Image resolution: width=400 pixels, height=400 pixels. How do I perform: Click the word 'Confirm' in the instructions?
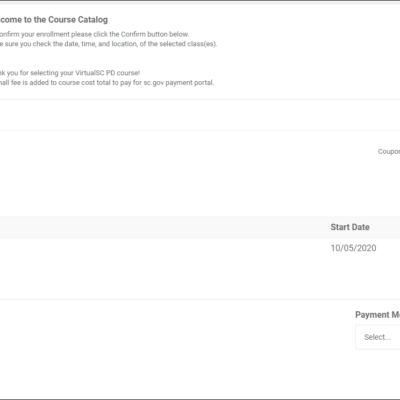tap(133, 34)
